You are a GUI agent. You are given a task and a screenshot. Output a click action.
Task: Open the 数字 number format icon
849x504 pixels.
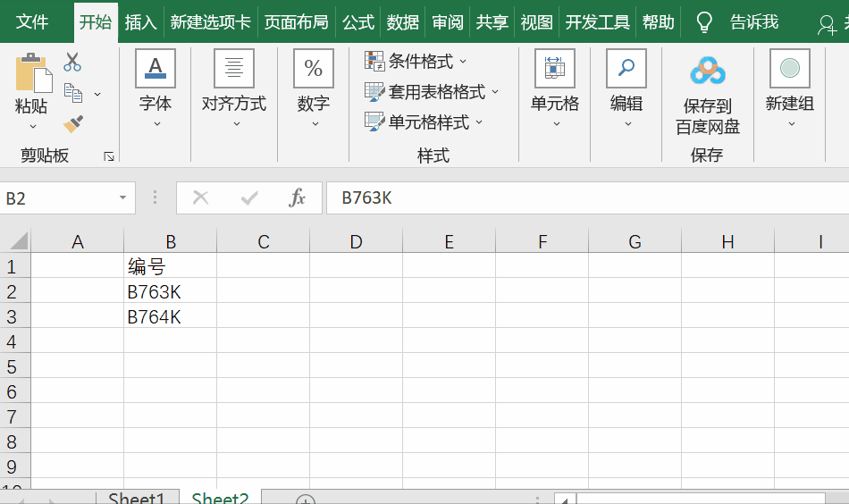[x=314, y=68]
